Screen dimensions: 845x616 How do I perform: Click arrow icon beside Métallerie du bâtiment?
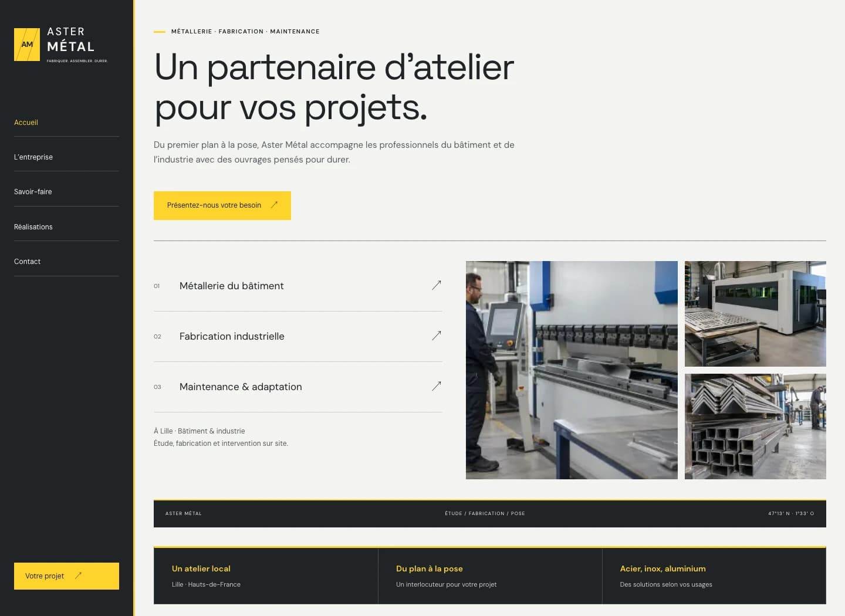437,285
